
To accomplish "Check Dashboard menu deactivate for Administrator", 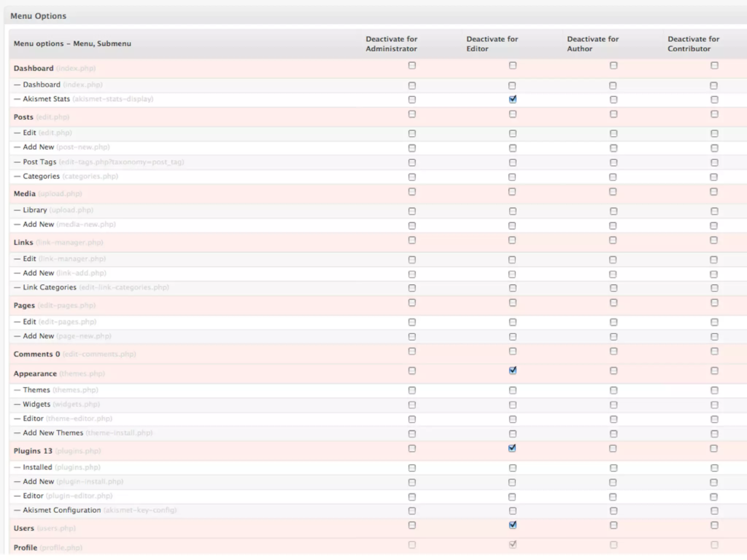I will coord(412,66).
